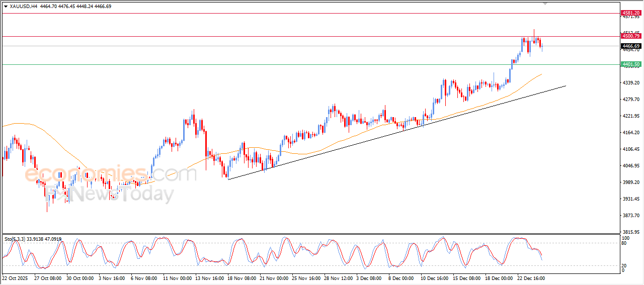Click the 3989.20 price axis value

(630, 182)
